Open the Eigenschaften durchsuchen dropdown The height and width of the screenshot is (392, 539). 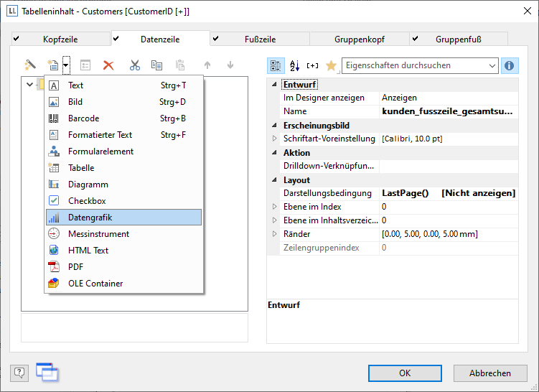point(492,66)
